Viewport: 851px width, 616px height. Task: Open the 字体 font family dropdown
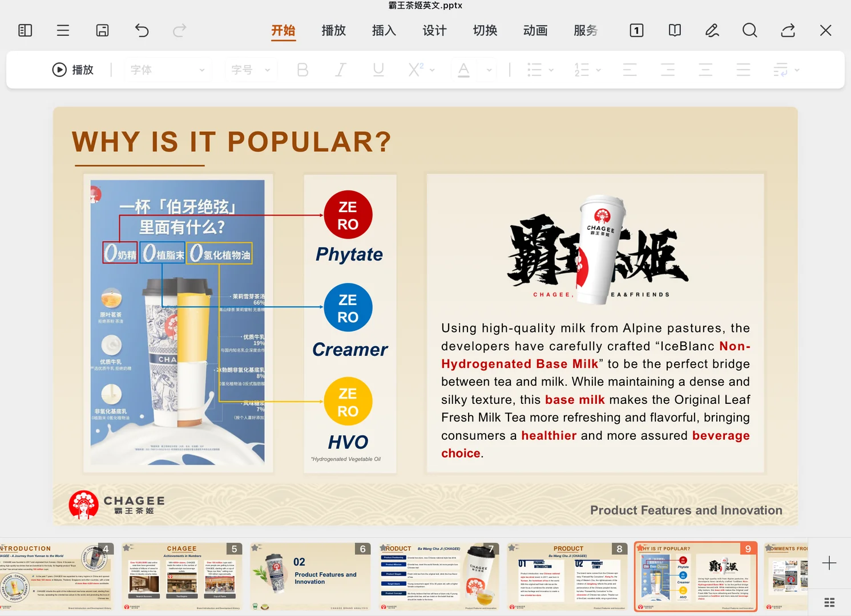pos(167,70)
